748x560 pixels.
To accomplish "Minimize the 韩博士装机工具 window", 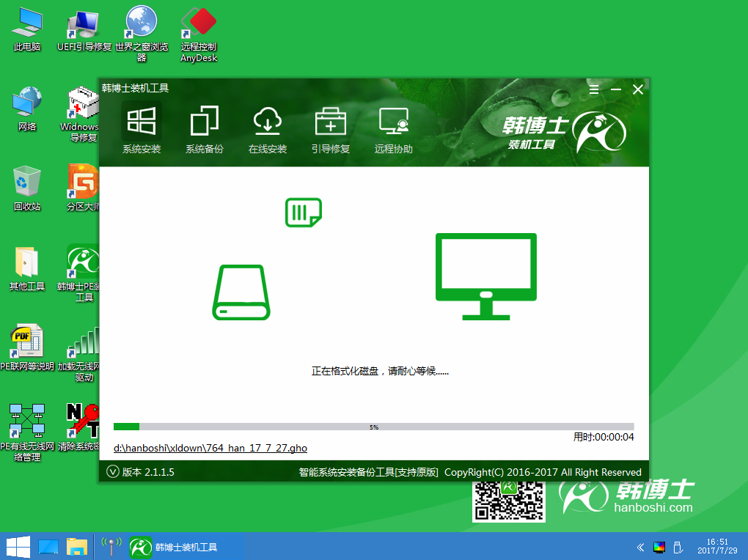I will click(x=616, y=89).
